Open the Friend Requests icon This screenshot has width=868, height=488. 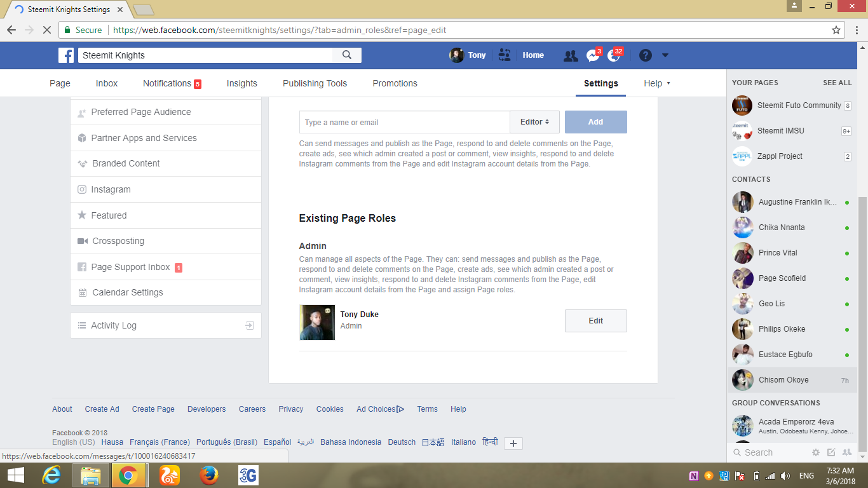click(x=571, y=55)
